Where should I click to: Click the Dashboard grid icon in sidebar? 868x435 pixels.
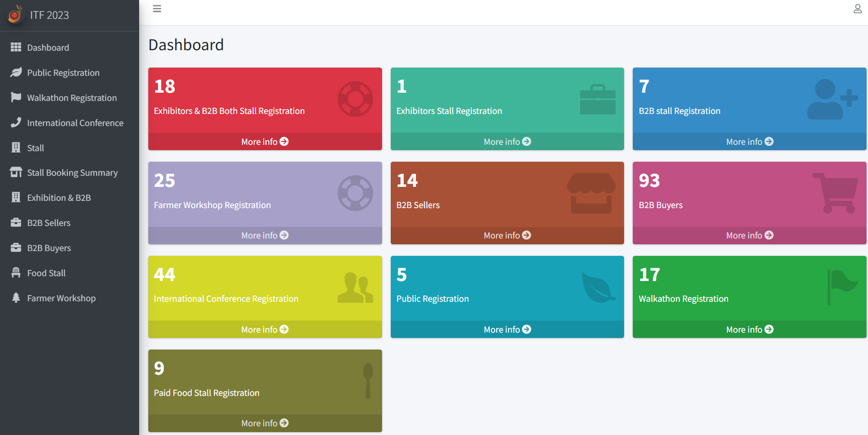[x=16, y=47]
